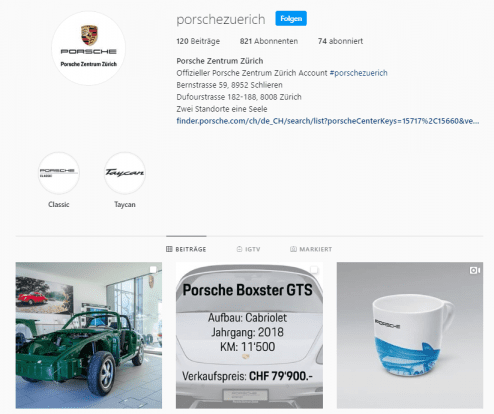Click the IGTV icon
Screen dimensions: 494x414
pyautogui.click(x=239, y=249)
